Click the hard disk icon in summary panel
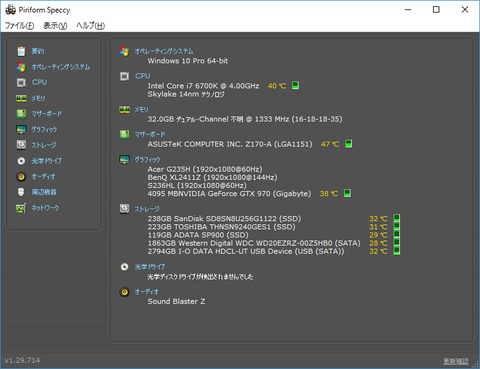The width and height of the screenshot is (480, 369). (124, 209)
